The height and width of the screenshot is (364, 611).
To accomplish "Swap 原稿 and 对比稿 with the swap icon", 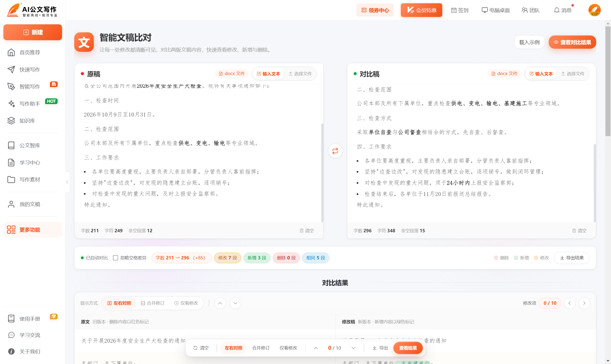I will (x=335, y=151).
